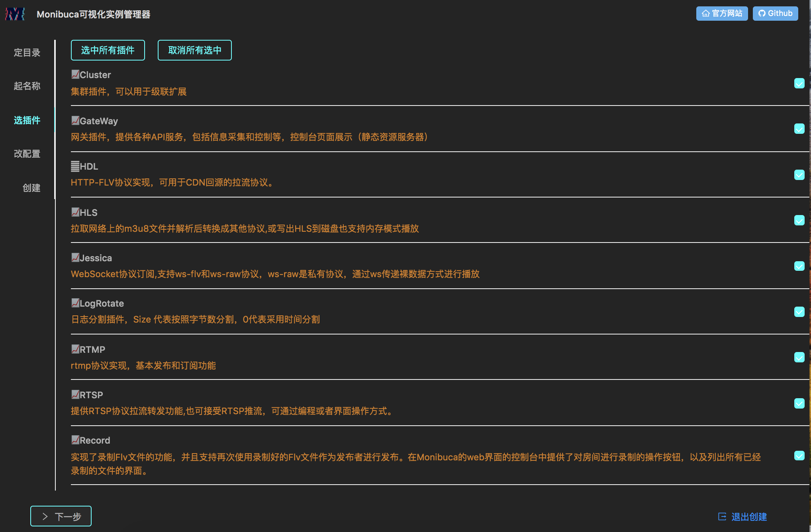Viewport: 811px width, 532px height.
Task: Click the GateWay plugin icon
Action: click(75, 121)
